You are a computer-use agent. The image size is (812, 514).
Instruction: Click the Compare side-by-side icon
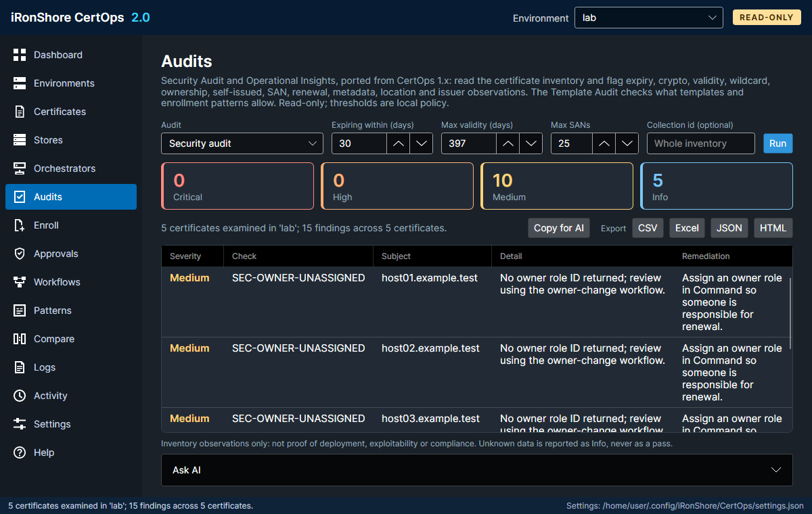tap(20, 339)
